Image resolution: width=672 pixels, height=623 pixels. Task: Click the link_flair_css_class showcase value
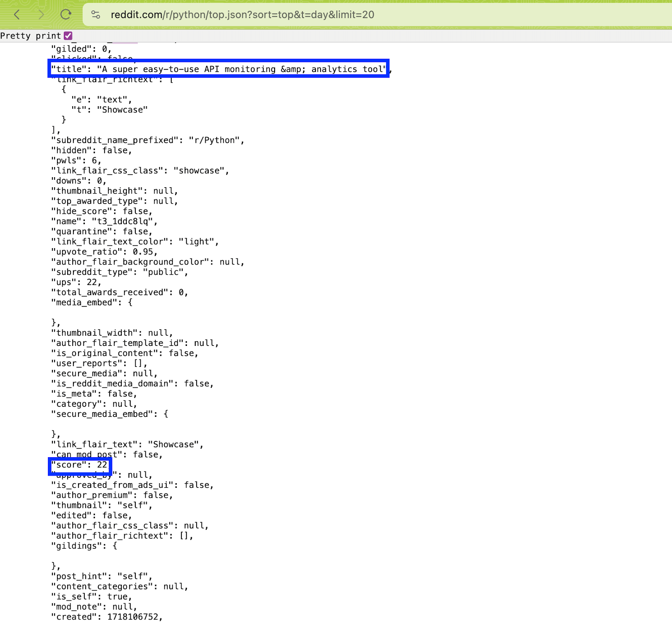(x=199, y=170)
